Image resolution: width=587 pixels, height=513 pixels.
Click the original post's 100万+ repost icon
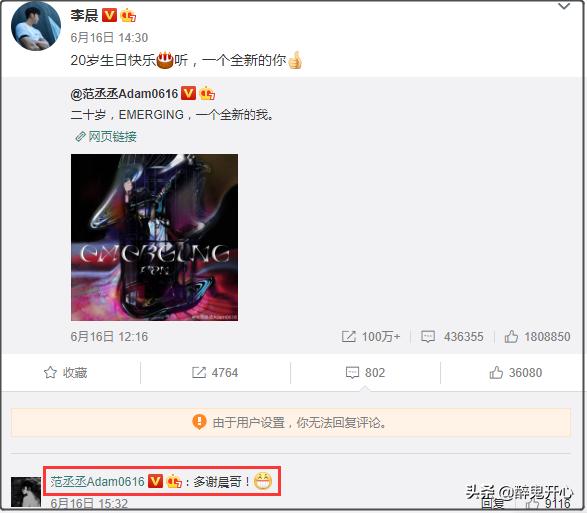pyautogui.click(x=349, y=336)
